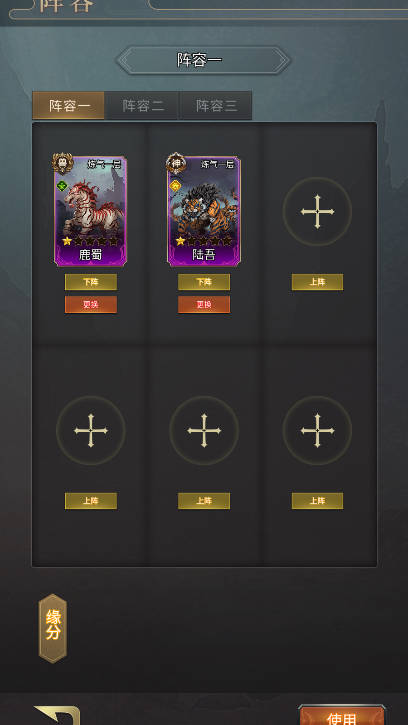The height and width of the screenshot is (725, 408).
Task: Click the yellow element icon on 陆吾 card
Action: pyautogui.click(x=175, y=186)
